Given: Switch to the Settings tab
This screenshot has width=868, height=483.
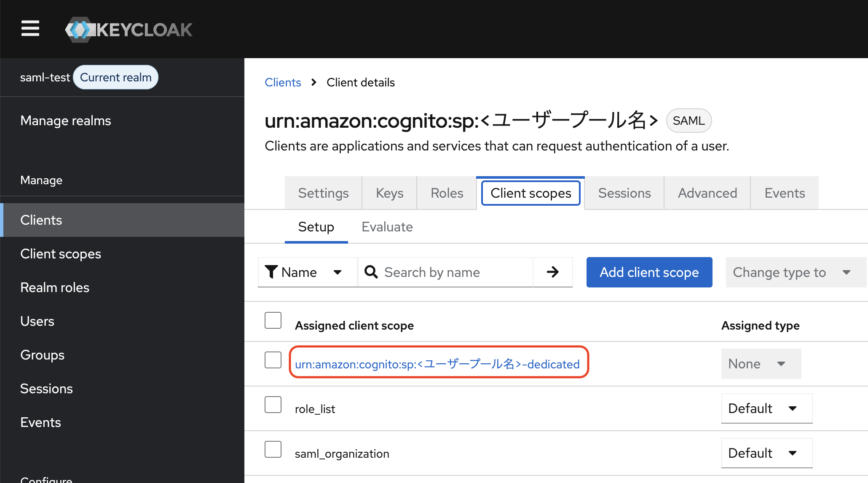Looking at the screenshot, I should (x=323, y=193).
